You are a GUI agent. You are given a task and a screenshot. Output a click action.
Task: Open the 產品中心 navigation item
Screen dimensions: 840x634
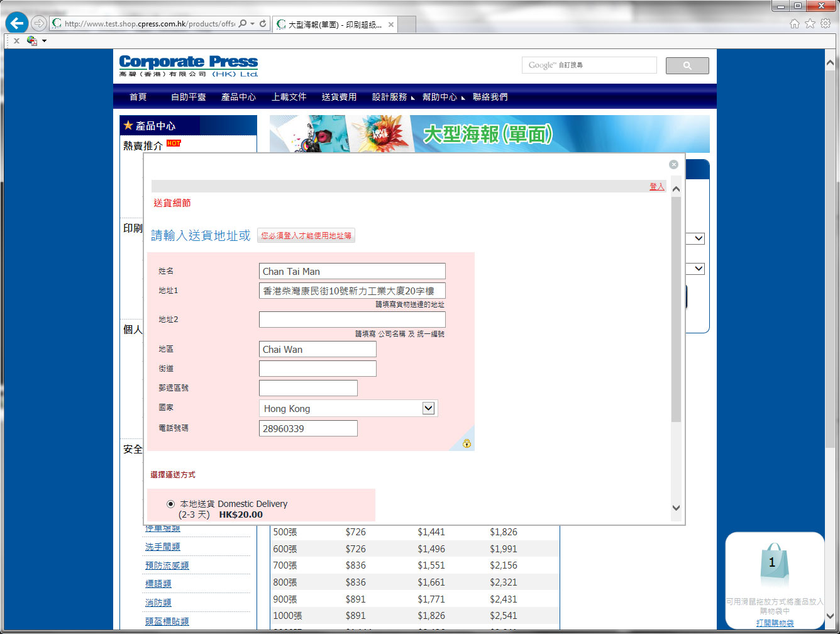(x=238, y=97)
